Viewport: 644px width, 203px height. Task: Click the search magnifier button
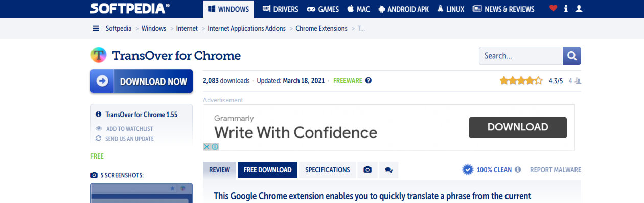tap(572, 56)
